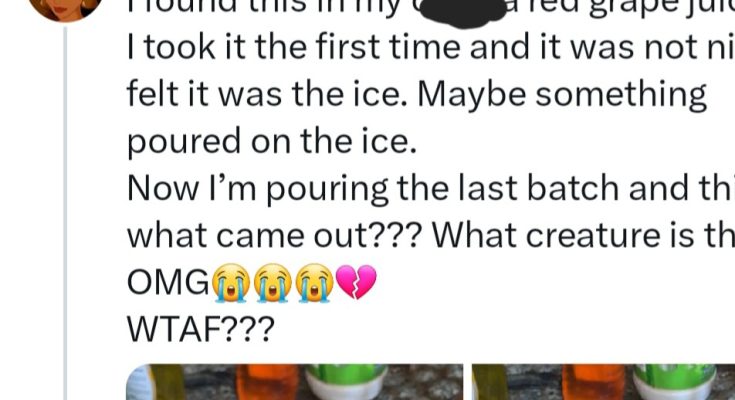Open the tweet author's profile avatar
The width and height of the screenshot is (735, 400).
(66, 7)
